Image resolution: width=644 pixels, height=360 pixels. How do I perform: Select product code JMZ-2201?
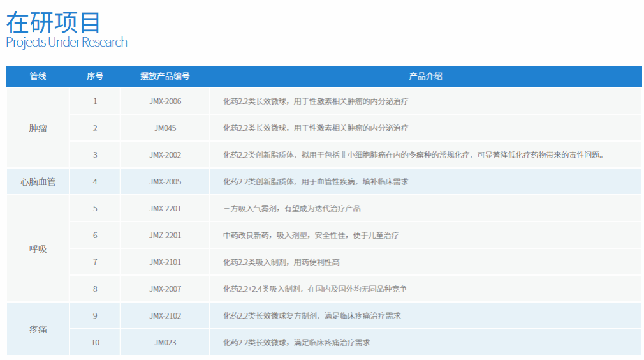pyautogui.click(x=165, y=236)
